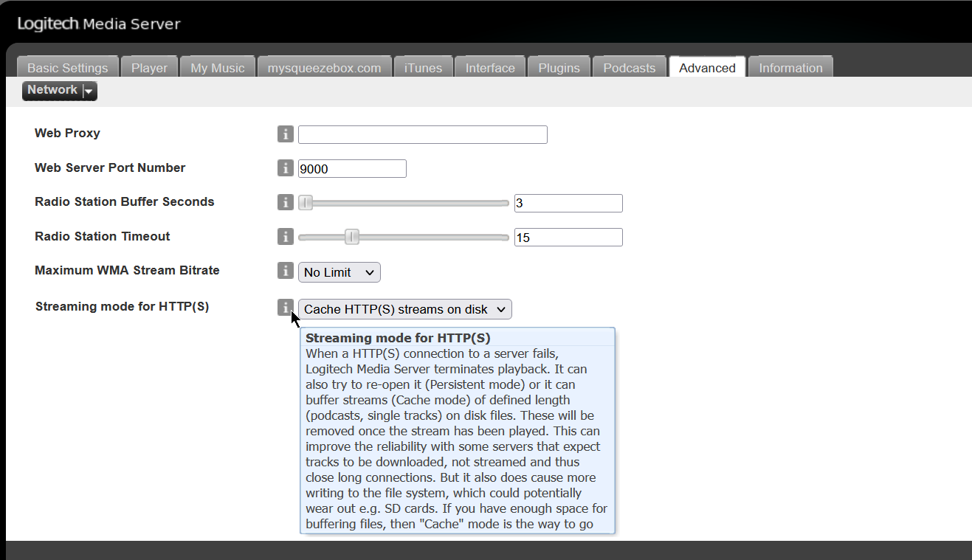
Task: Click the Buffer Seconds value field showing 3
Action: coord(568,203)
